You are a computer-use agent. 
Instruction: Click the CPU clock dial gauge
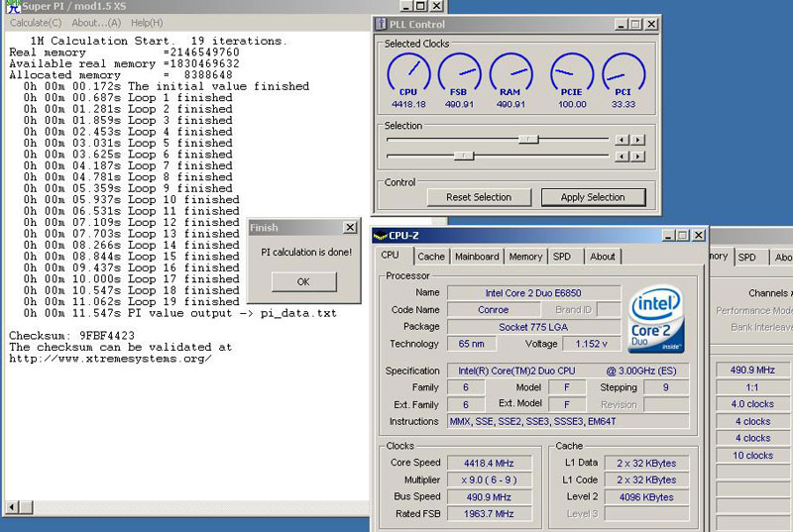[408, 73]
